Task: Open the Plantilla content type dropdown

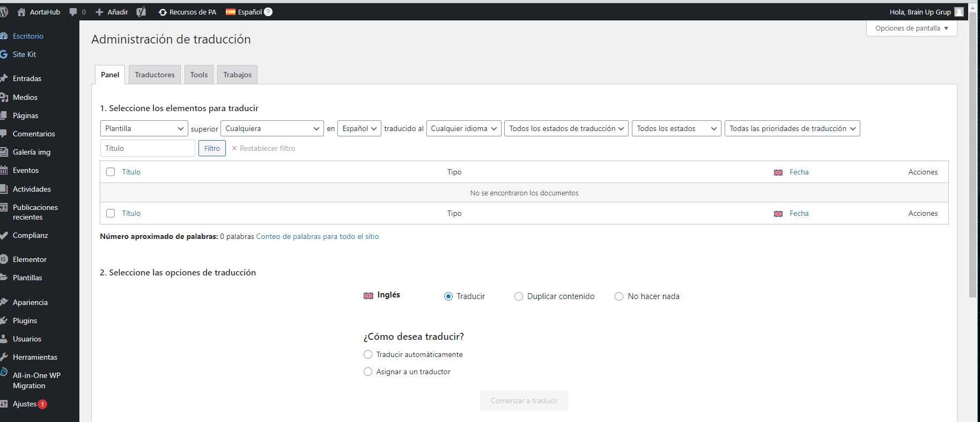Action: [144, 128]
